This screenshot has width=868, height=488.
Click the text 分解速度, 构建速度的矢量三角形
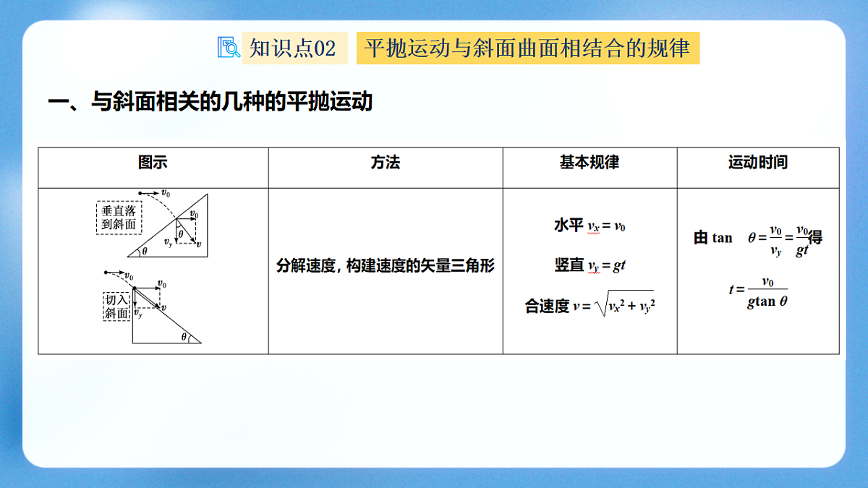(x=386, y=265)
